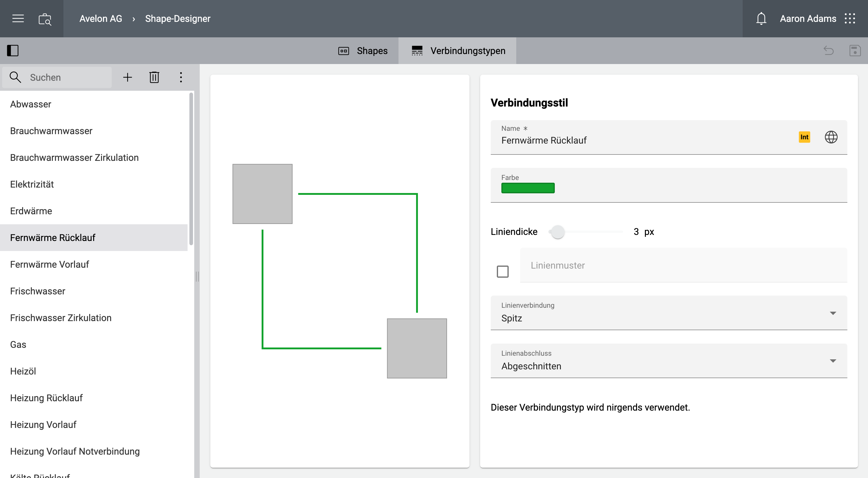
Task: Open translations via globe icon
Action: (x=831, y=137)
